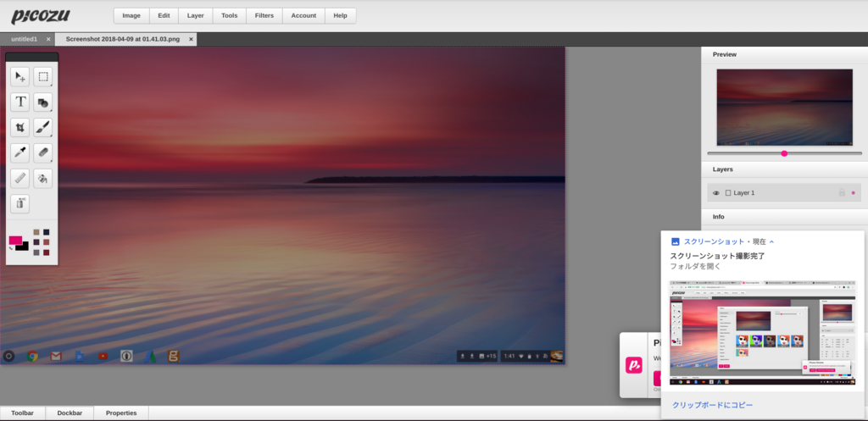Pick the grey-purple palette swatch

tap(36, 252)
